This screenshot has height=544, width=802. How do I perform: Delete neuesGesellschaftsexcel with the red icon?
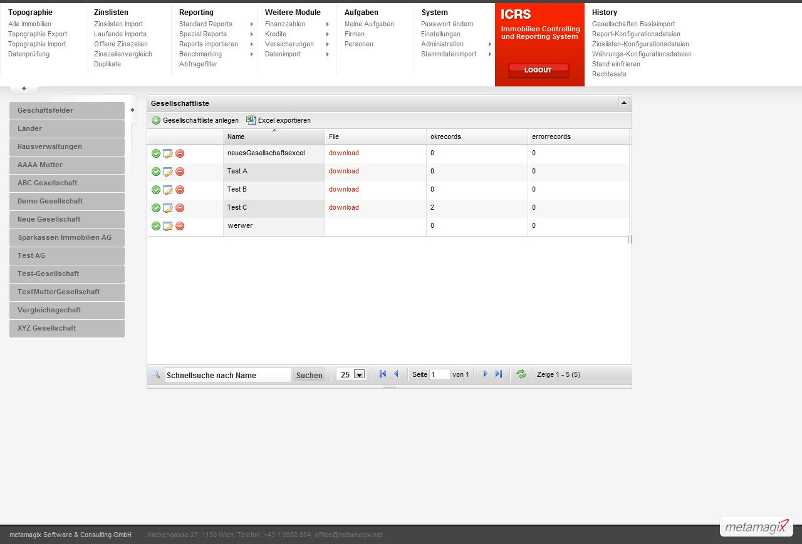click(x=180, y=153)
